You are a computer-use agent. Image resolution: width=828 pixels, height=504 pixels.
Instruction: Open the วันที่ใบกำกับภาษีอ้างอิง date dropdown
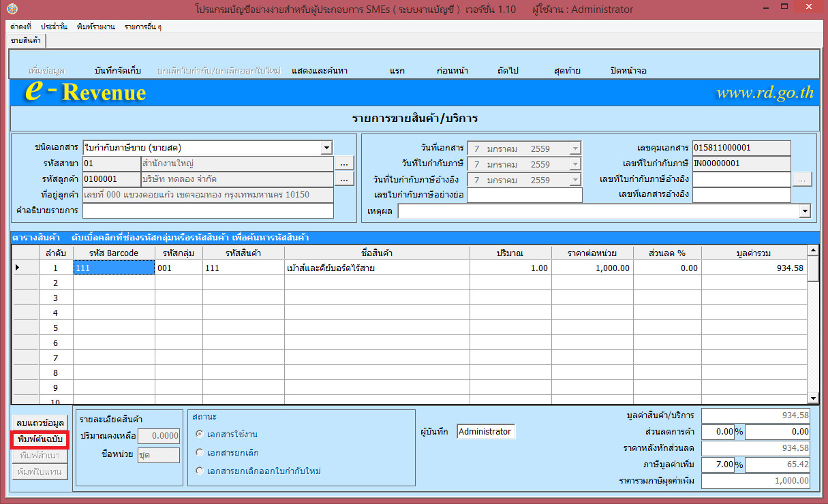coord(575,180)
